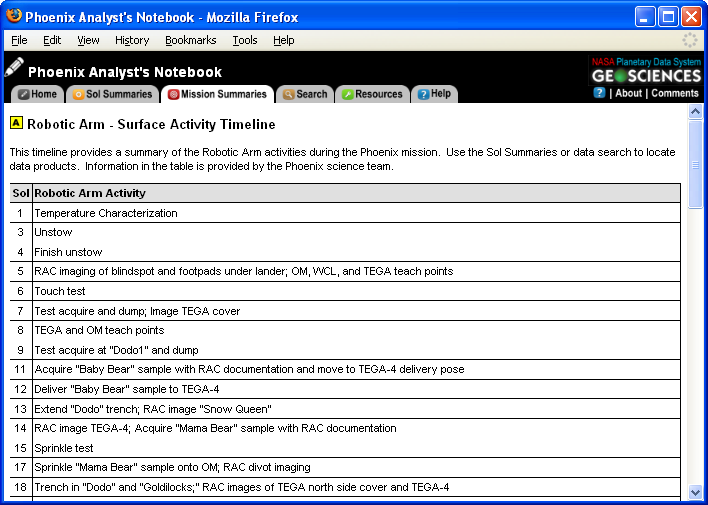Go to the Search tab
Viewport: 708px width, 505px height.
305,94
